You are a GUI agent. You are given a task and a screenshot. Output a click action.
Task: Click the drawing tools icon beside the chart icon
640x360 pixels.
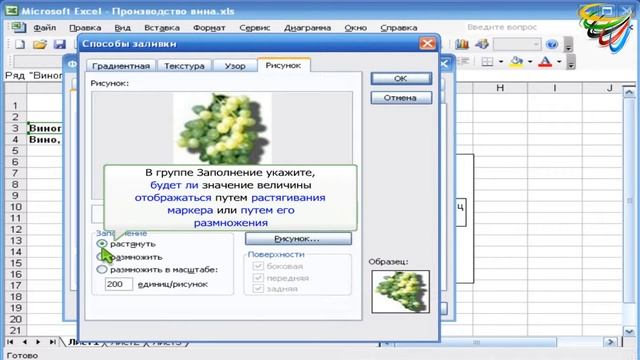(482, 44)
